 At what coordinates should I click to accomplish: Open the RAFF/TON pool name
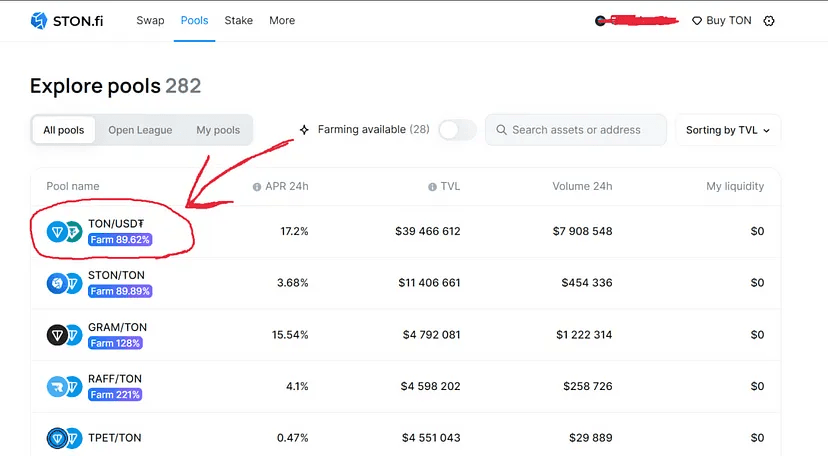(x=115, y=379)
